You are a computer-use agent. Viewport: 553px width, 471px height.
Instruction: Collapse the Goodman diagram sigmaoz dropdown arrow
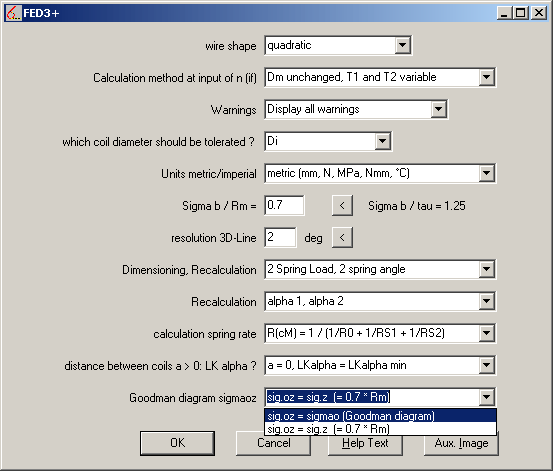486,397
